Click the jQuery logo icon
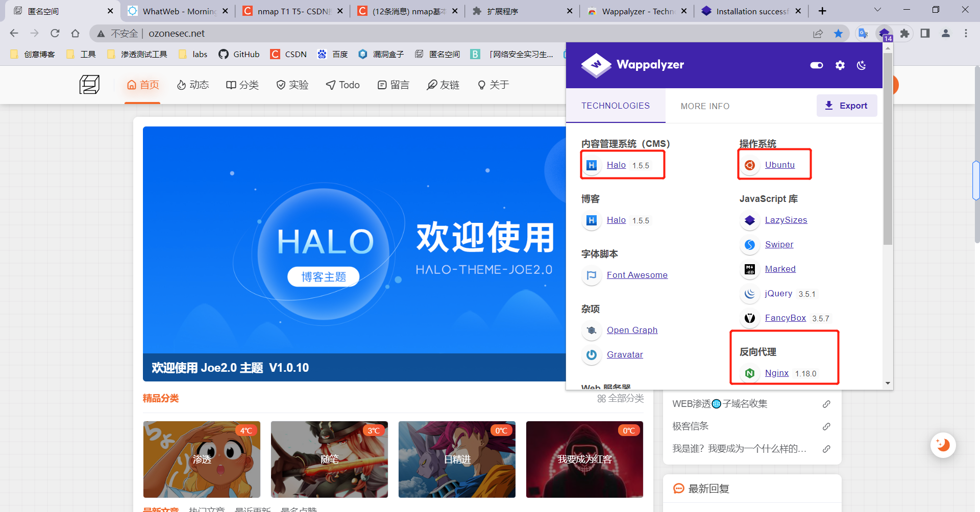This screenshot has height=512, width=980. click(x=750, y=294)
